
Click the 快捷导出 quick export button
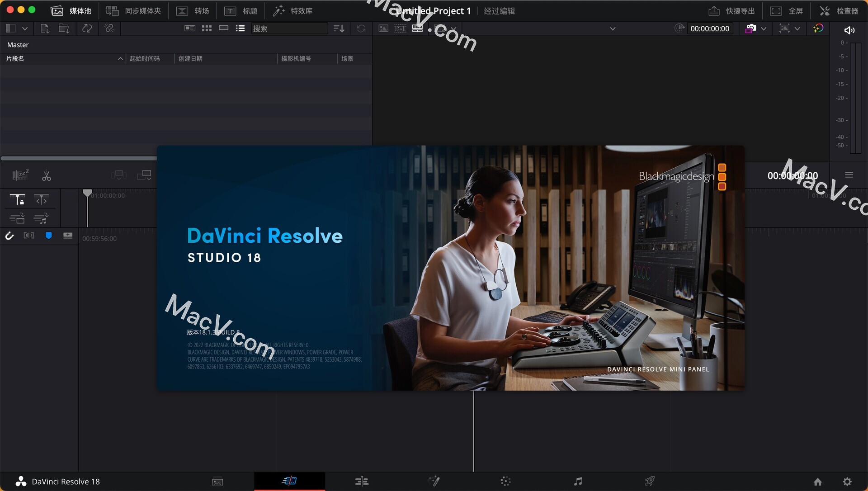point(731,11)
